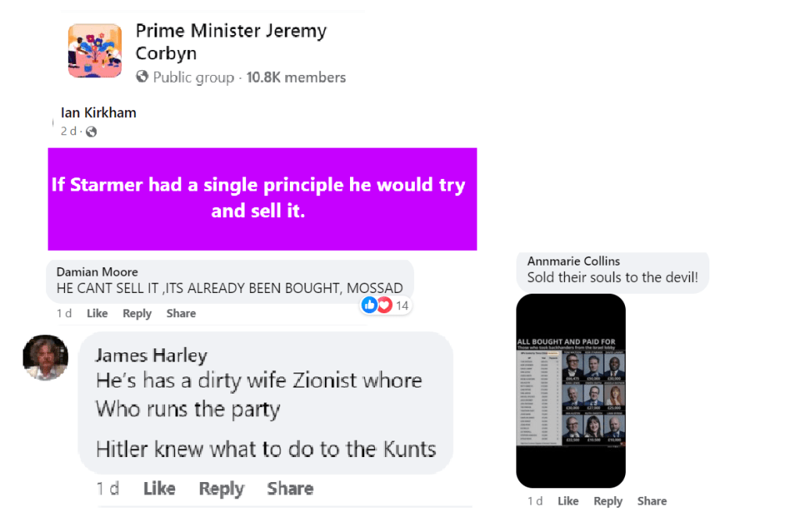Open James Harley's profile picture

coord(46,358)
